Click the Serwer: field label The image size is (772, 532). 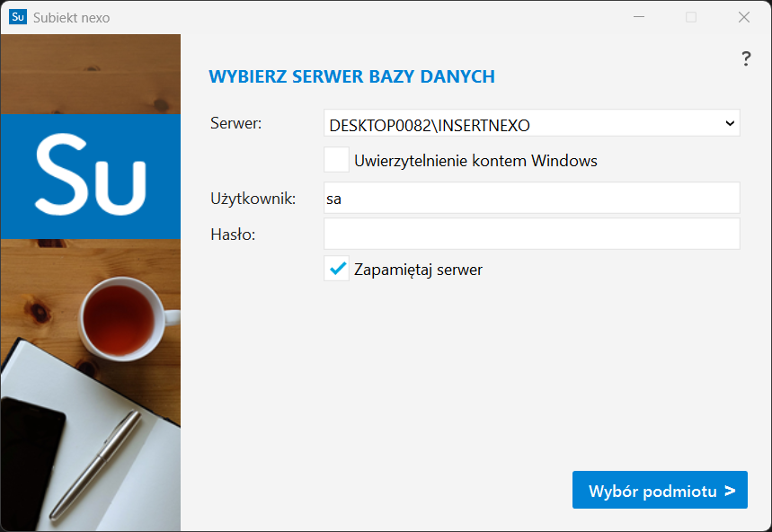click(235, 123)
